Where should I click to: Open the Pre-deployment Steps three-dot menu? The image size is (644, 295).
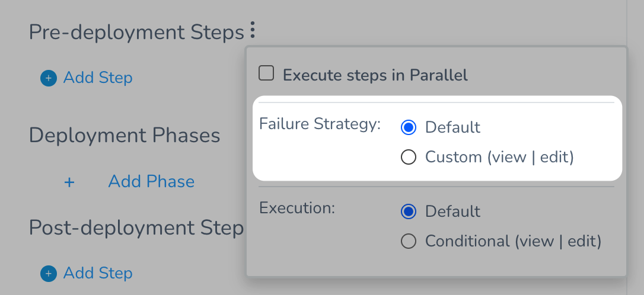pos(253,30)
